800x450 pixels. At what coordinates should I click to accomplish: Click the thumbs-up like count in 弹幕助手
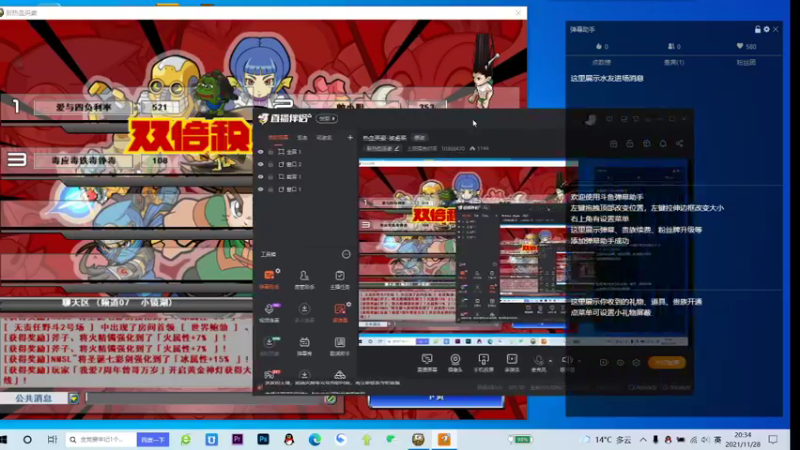(x=602, y=46)
